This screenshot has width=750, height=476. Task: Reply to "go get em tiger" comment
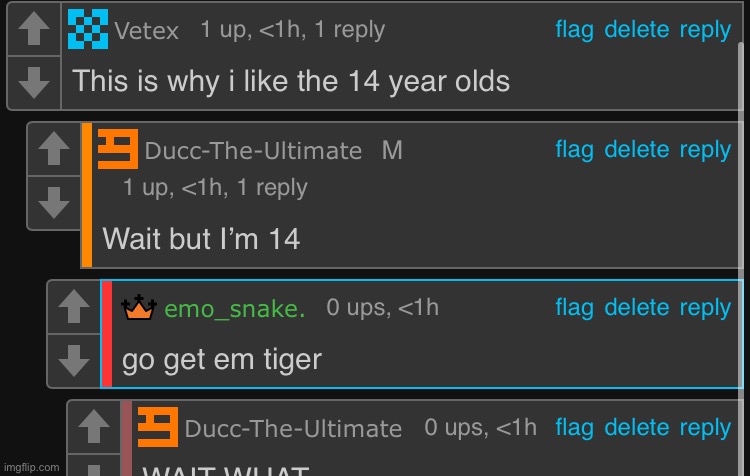click(705, 308)
